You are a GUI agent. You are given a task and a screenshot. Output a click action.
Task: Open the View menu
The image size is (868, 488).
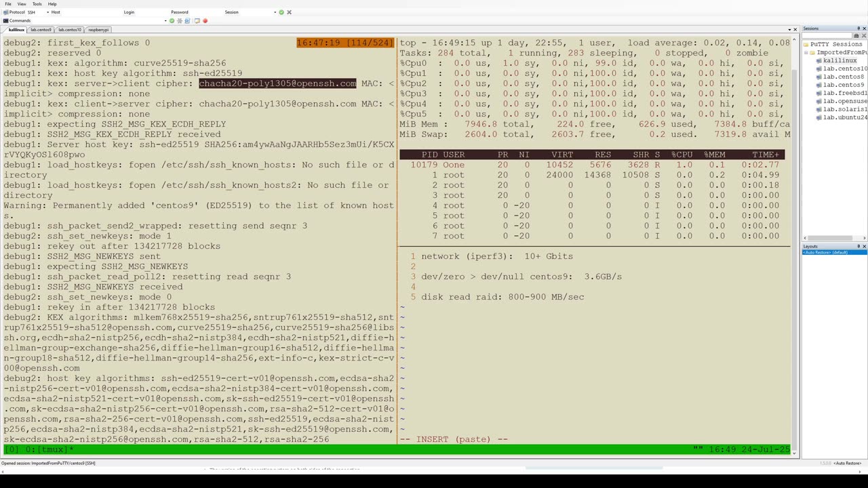point(22,4)
